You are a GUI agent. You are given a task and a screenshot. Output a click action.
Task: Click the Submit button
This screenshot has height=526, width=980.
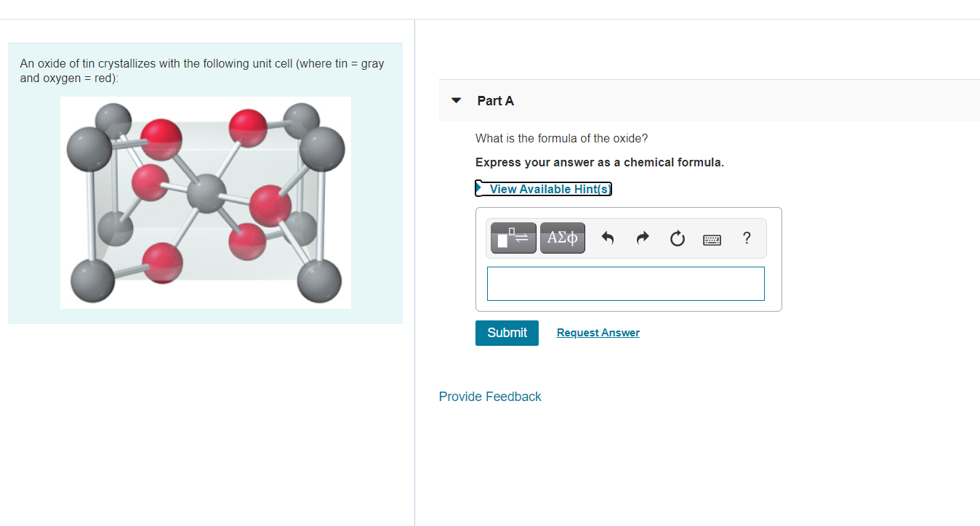coord(507,333)
